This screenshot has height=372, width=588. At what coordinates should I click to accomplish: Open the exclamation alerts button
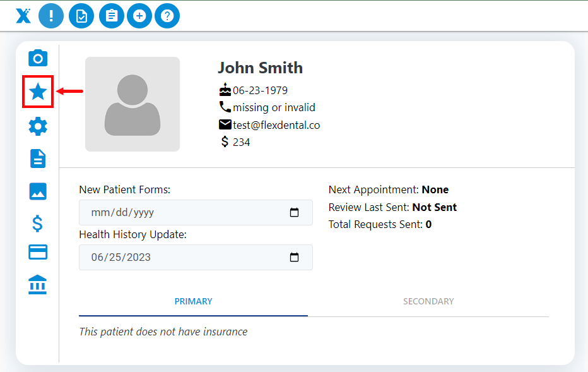point(51,16)
